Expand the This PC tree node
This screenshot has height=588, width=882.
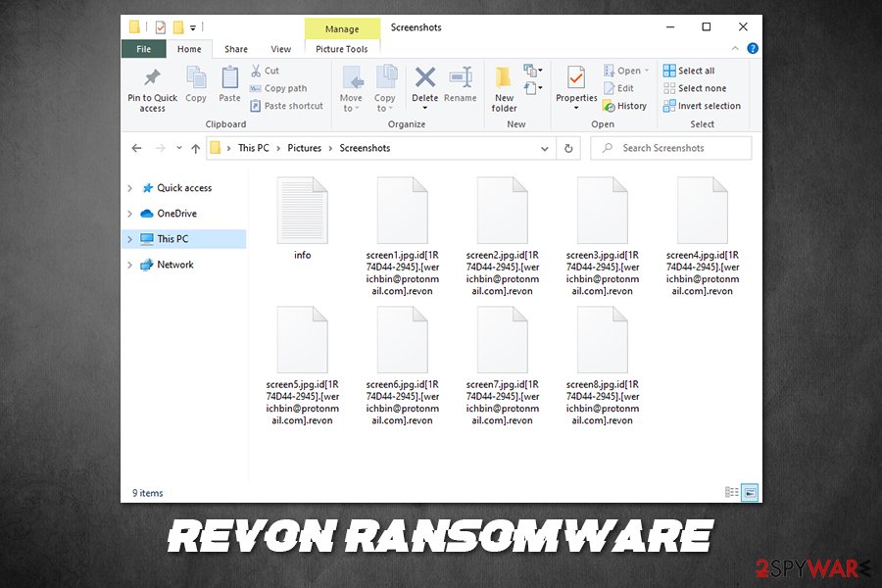(130, 239)
